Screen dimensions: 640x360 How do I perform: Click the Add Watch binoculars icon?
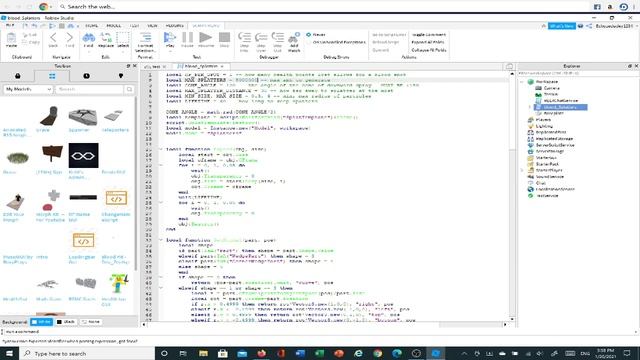click(x=294, y=38)
